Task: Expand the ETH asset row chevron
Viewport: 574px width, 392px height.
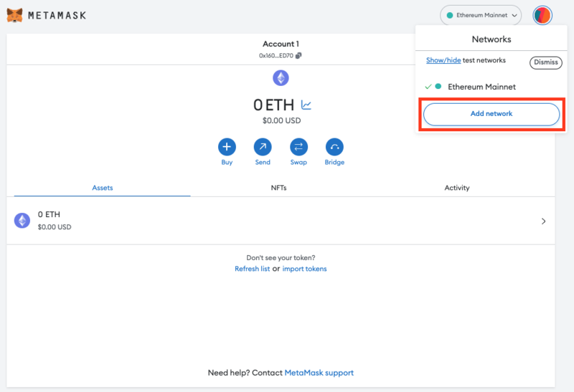Action: pyautogui.click(x=544, y=221)
